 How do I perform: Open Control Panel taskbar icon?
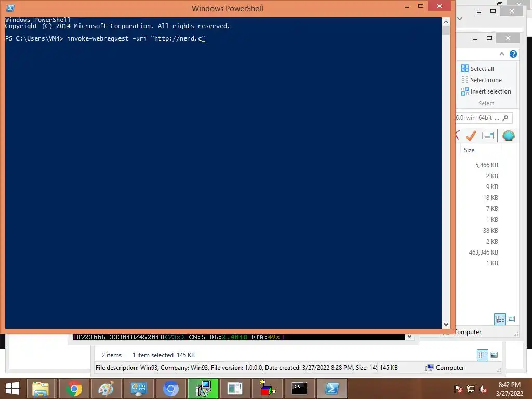[138, 389]
